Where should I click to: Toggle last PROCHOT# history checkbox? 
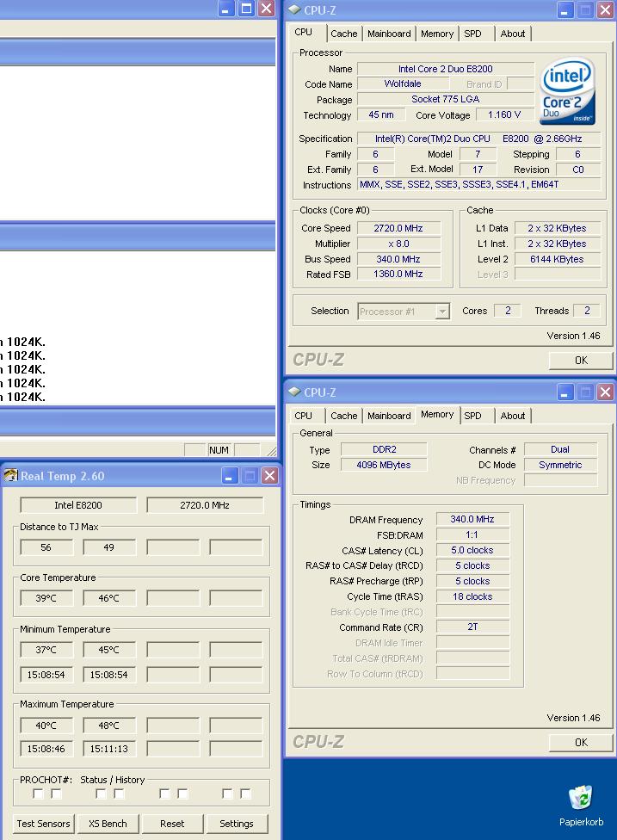[x=245, y=794]
